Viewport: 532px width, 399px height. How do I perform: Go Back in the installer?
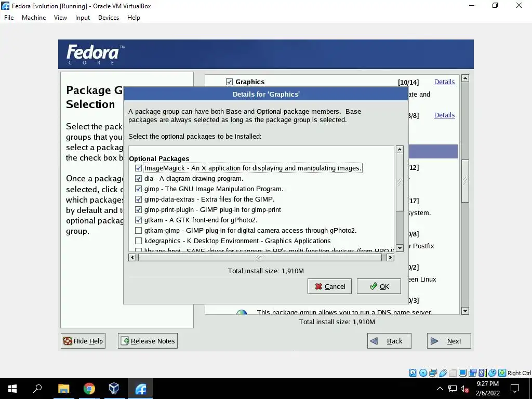click(x=389, y=341)
